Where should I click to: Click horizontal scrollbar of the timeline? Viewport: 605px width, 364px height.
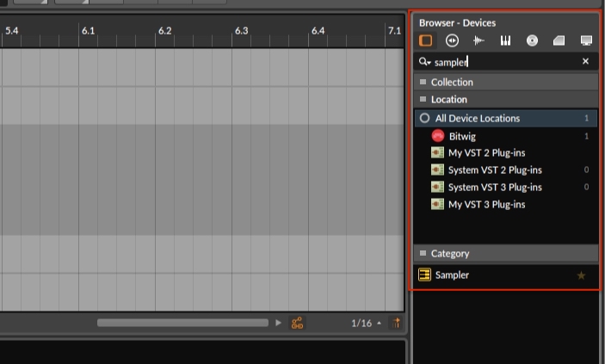[183, 323]
